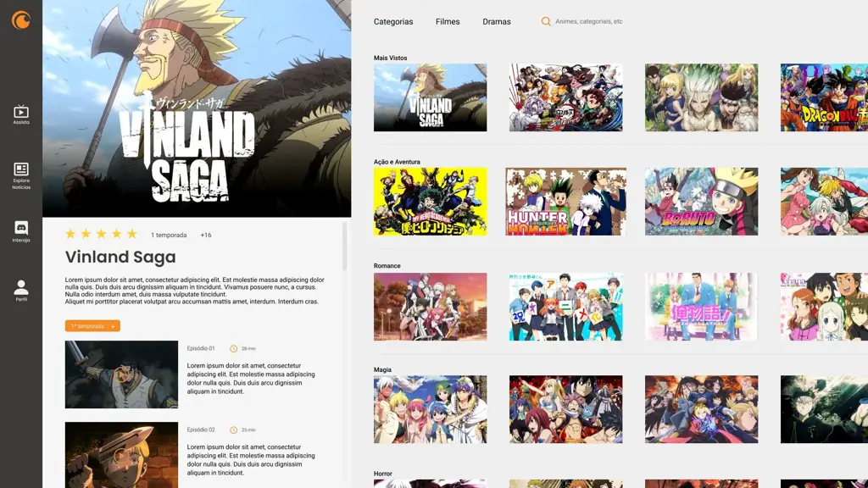Screen dimensions: 868x488
Task: Open Seven Deadly Sins thumbnail in Ação
Action: (x=824, y=202)
